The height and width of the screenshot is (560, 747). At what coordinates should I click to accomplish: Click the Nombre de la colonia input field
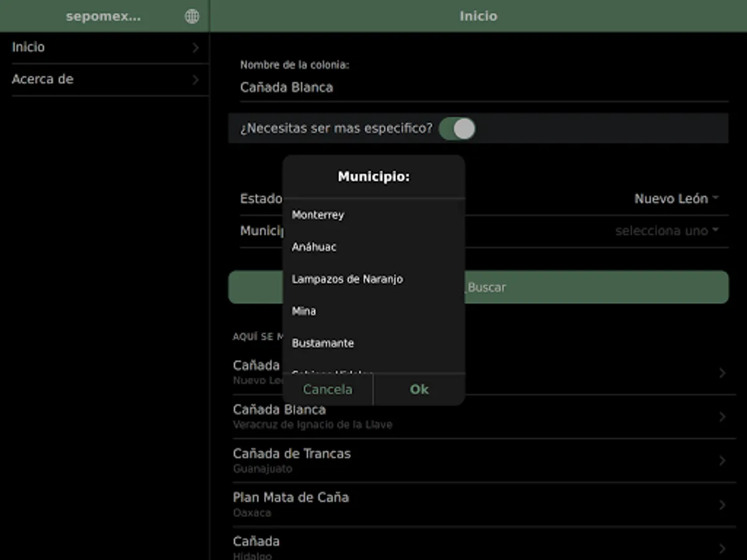click(x=484, y=88)
